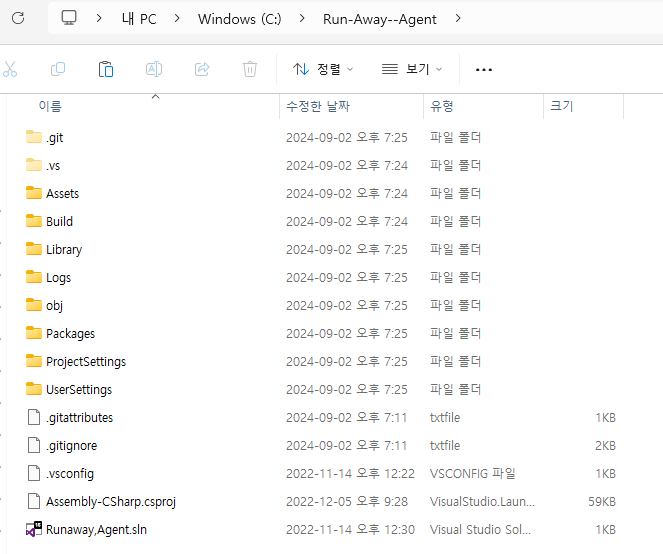Viewport: 663px width, 554px height.
Task: Expand the chevron after Run-Away--Agent
Action: [x=458, y=18]
